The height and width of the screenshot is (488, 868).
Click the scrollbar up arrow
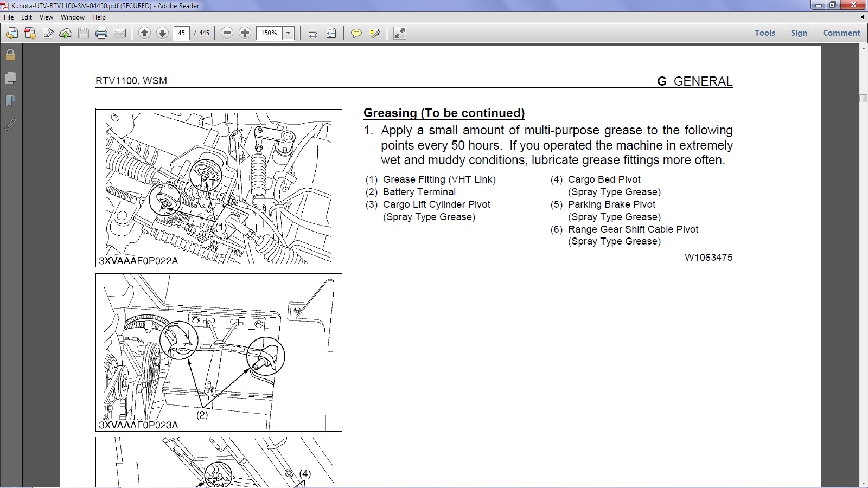click(x=863, y=49)
